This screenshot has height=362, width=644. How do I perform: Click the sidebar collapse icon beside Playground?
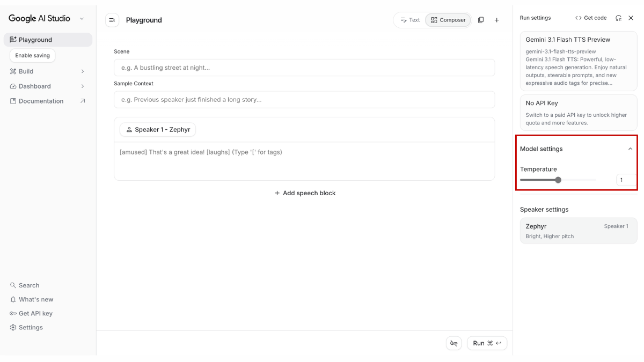click(x=112, y=20)
